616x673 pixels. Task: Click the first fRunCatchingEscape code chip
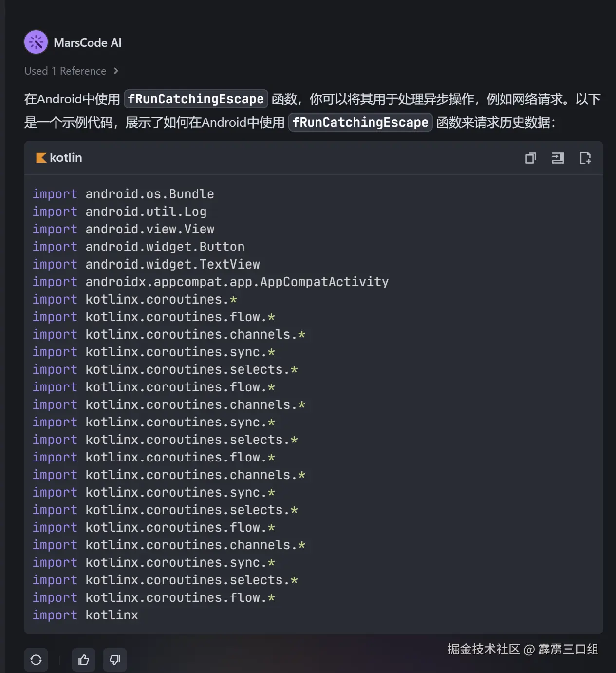coord(196,98)
